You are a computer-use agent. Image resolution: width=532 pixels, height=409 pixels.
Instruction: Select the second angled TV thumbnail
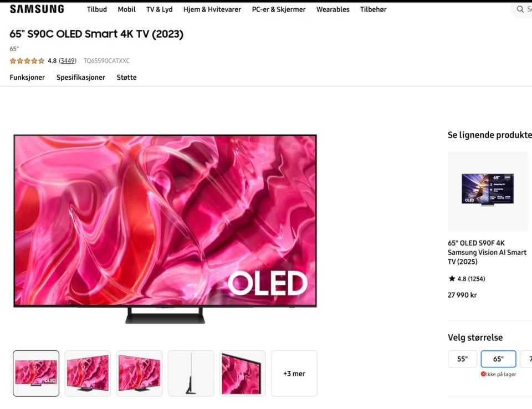pyautogui.click(x=139, y=374)
